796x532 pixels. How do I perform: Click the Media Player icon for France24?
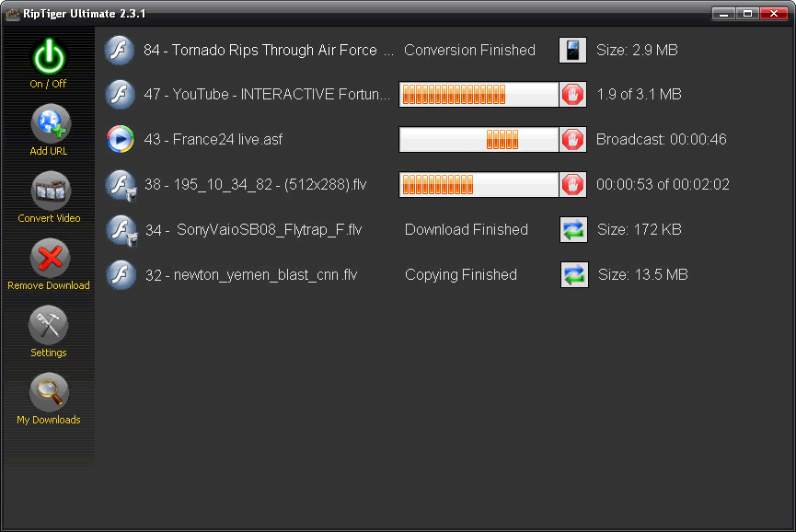point(121,139)
